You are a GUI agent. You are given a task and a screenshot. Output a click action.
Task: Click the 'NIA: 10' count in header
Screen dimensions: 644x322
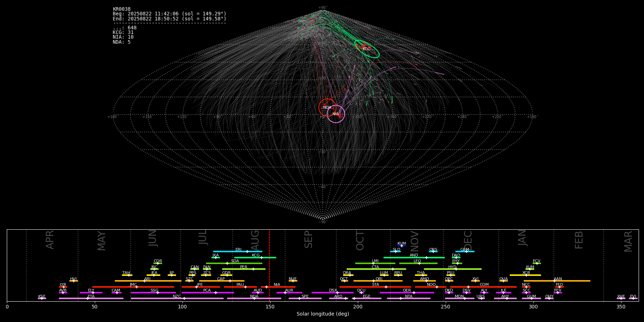(123, 37)
